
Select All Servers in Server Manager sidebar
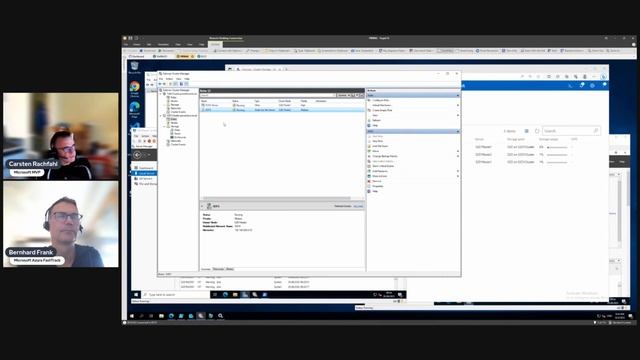[x=144, y=179]
